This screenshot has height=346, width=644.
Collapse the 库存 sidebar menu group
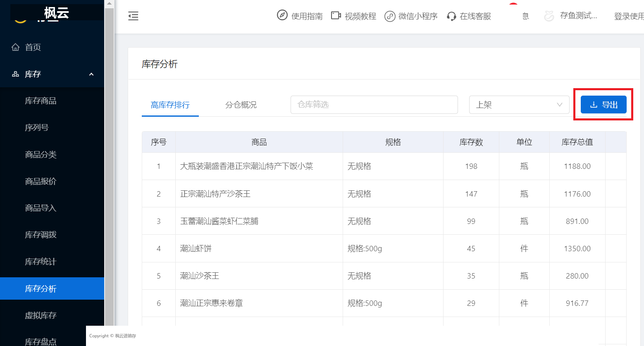(x=52, y=74)
